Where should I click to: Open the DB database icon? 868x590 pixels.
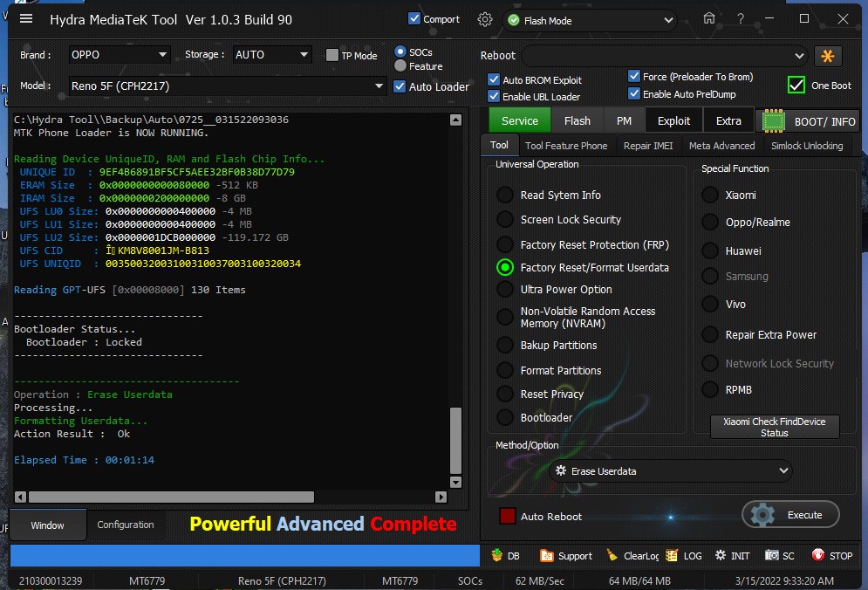click(496, 555)
